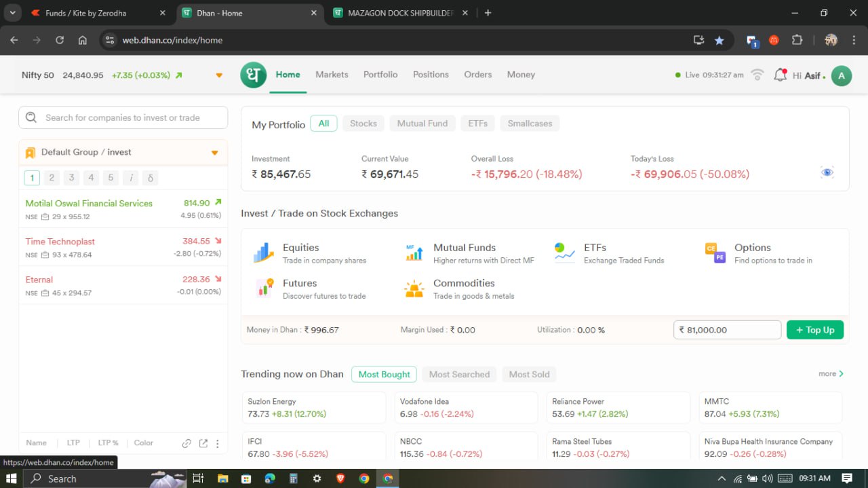Bookmark this page with the star icon
Image resolution: width=868 pixels, height=488 pixels.
pyautogui.click(x=719, y=40)
